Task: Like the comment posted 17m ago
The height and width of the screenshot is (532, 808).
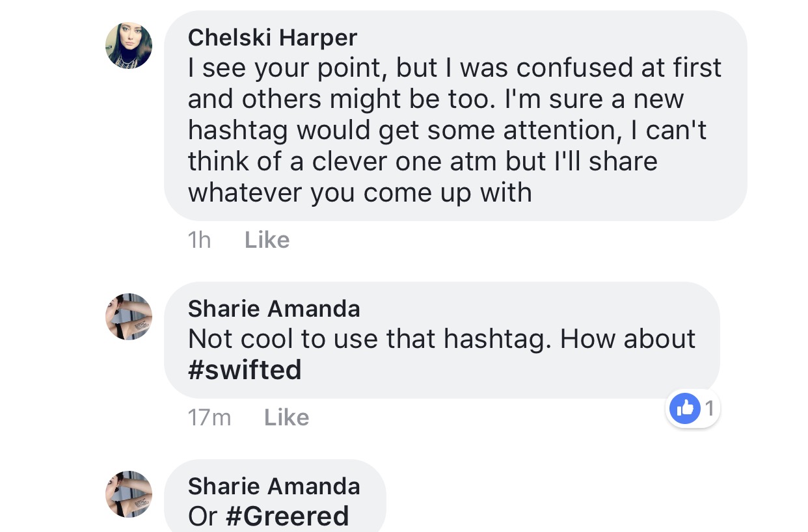Action: pyautogui.click(x=286, y=417)
